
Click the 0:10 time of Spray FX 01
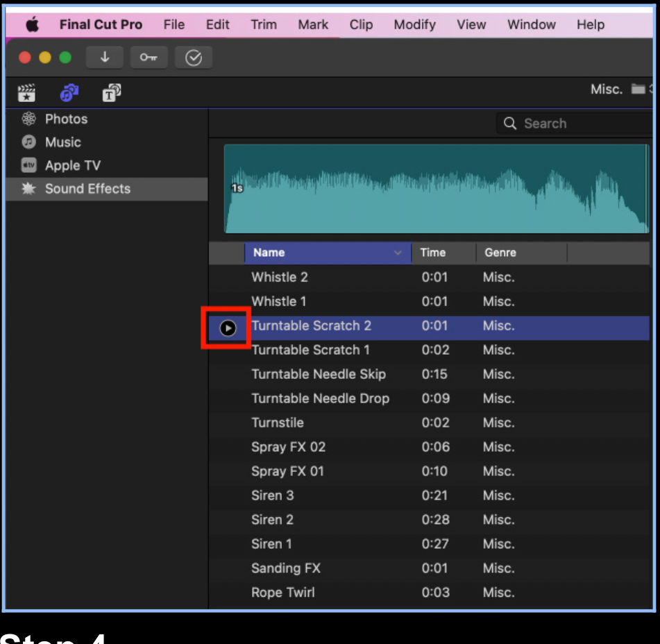[434, 471]
